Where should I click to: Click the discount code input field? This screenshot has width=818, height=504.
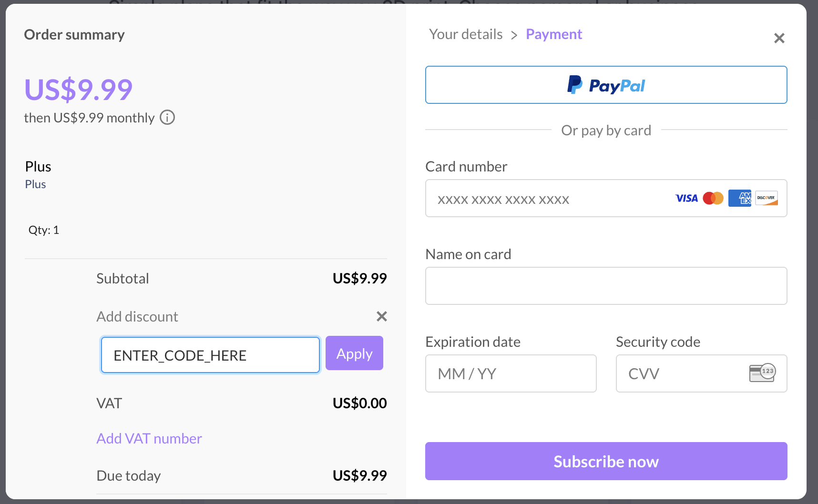tap(210, 355)
